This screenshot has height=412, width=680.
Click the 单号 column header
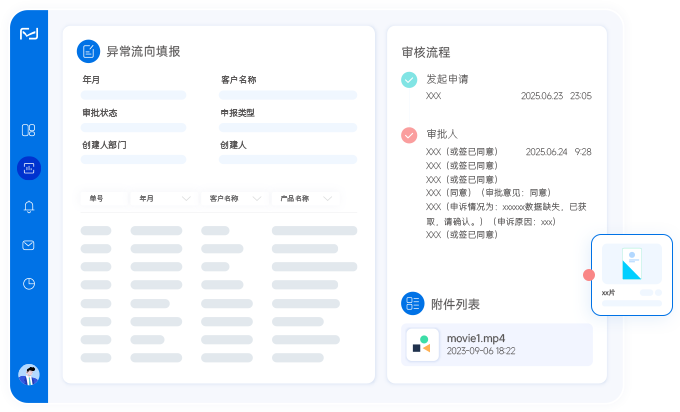pyautogui.click(x=103, y=199)
